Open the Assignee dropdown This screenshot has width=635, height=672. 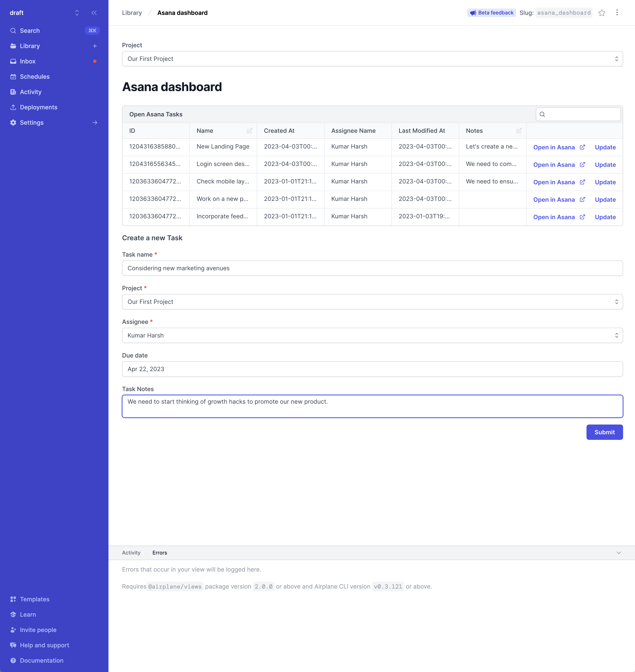tap(372, 335)
